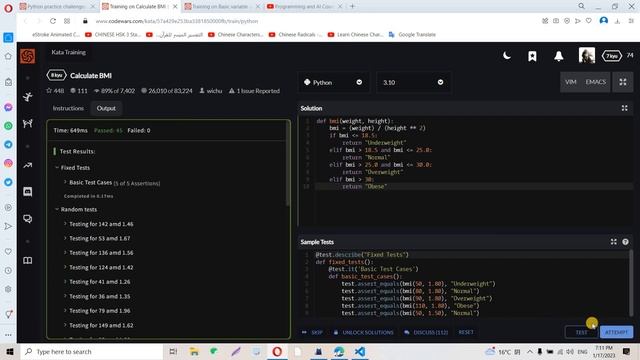Switch to Python practice challenge browser tab

[57, 7]
